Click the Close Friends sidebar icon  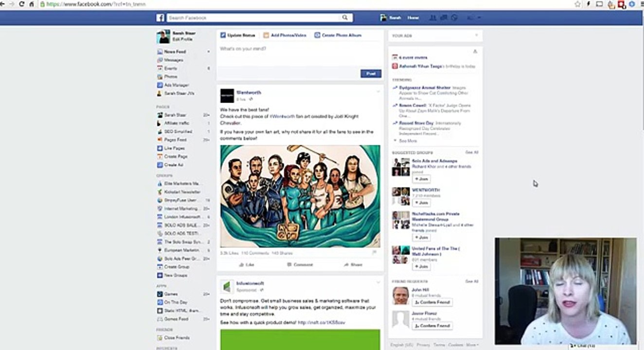pos(160,338)
